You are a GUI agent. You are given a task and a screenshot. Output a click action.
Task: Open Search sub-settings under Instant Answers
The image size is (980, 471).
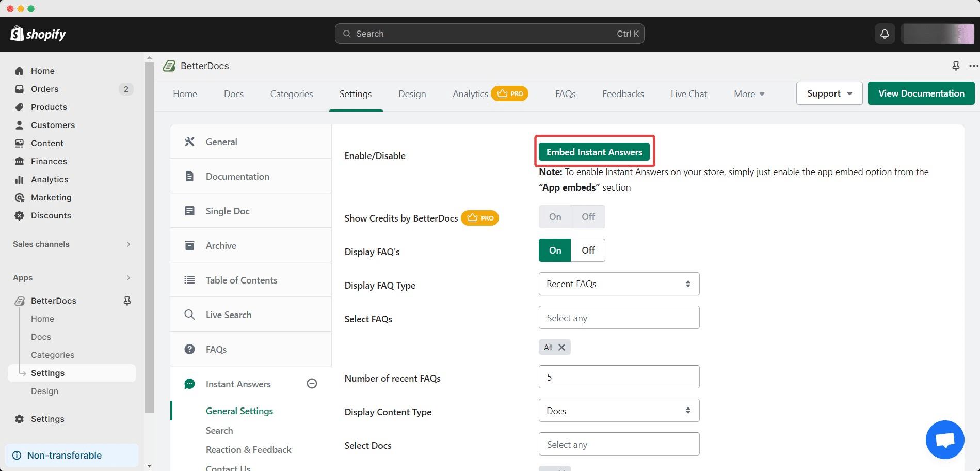tap(219, 430)
